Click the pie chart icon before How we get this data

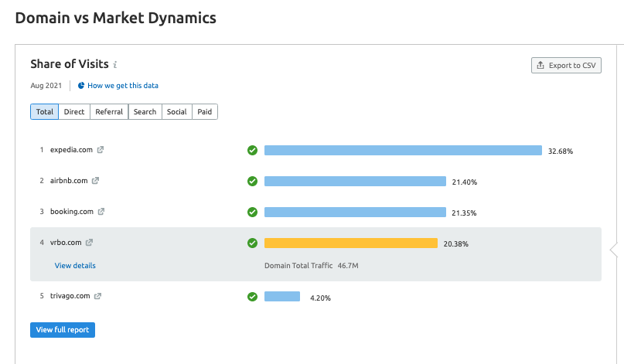[81, 86]
